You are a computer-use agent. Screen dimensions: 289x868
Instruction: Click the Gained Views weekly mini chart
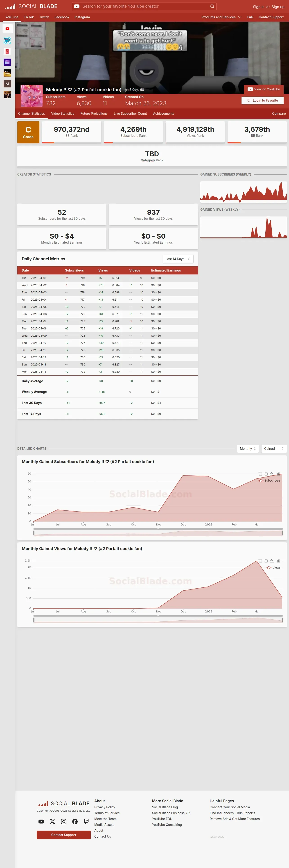click(243, 227)
